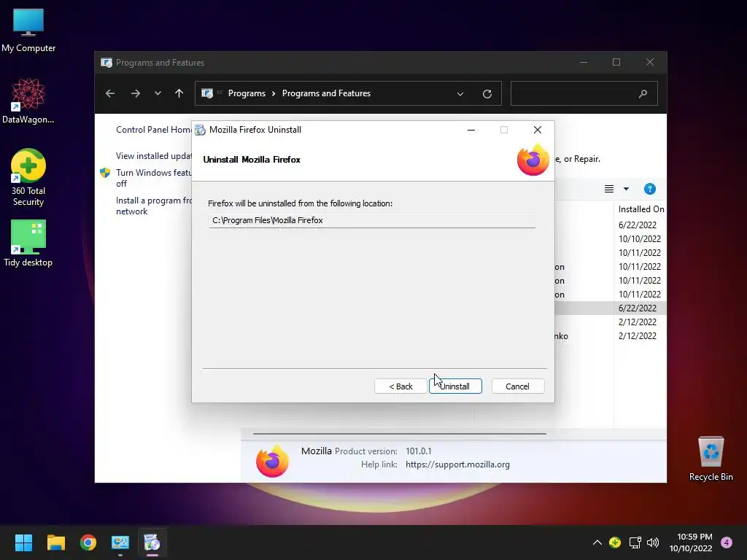Open recent locations dropdown chevron

[158, 93]
